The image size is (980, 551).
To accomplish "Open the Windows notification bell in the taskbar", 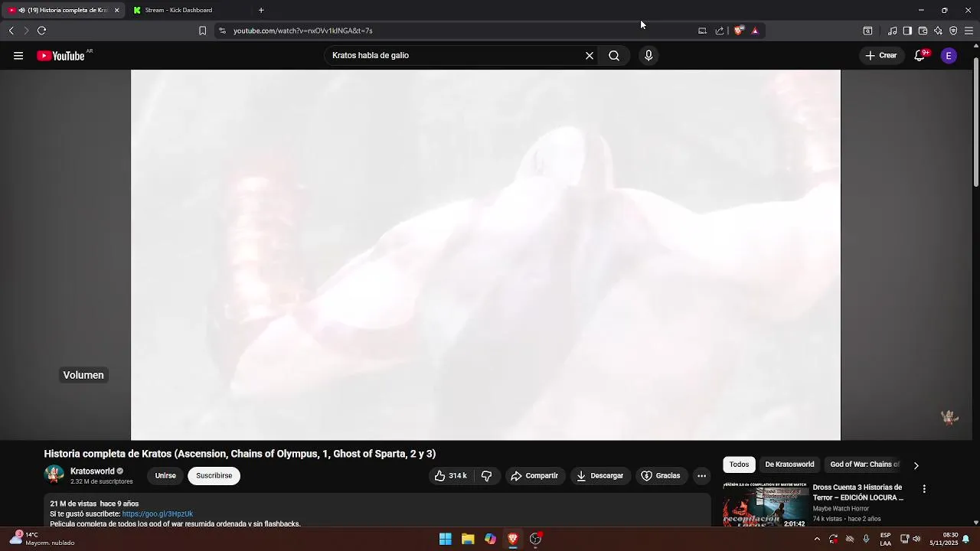I will [x=966, y=539].
